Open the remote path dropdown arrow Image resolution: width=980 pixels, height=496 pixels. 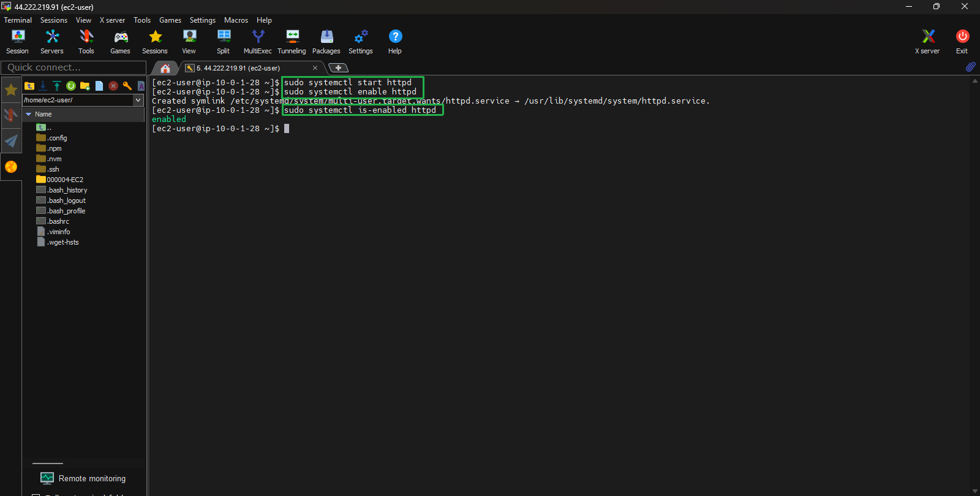pos(138,100)
